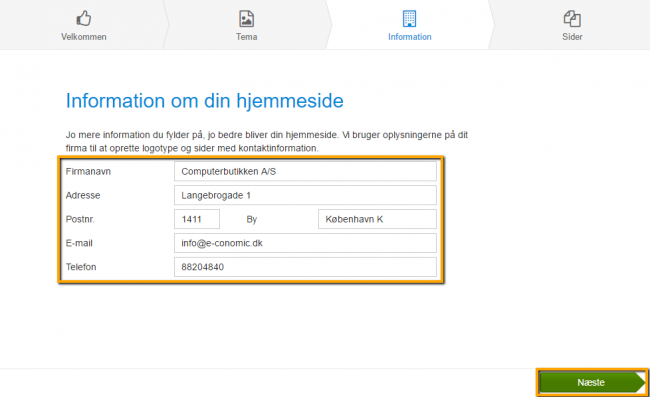Focus the E-mail field info@e-conomic.dk

click(305, 243)
